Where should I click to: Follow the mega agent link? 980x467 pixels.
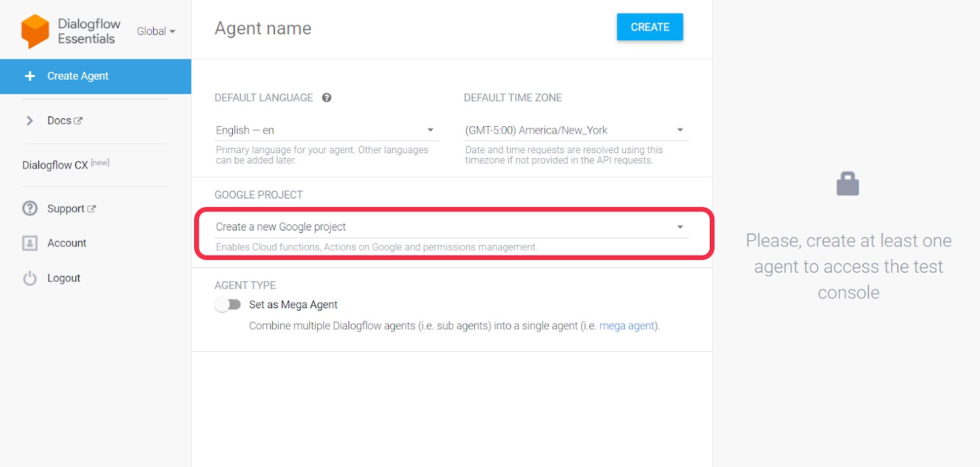point(627,326)
